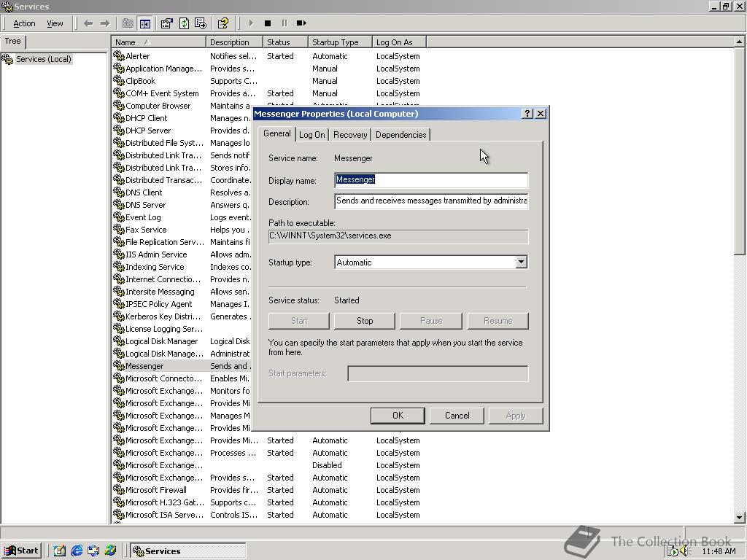Open the View menu

click(55, 23)
